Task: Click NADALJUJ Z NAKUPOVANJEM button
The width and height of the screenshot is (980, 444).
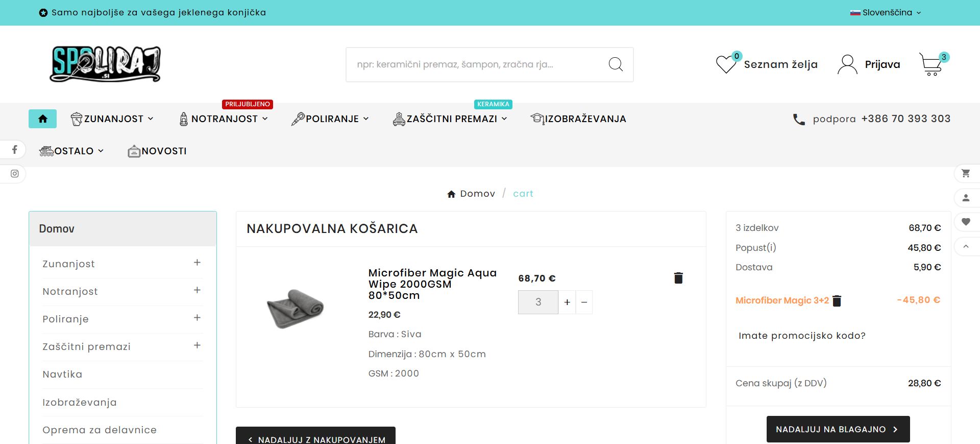Action: pyautogui.click(x=315, y=436)
